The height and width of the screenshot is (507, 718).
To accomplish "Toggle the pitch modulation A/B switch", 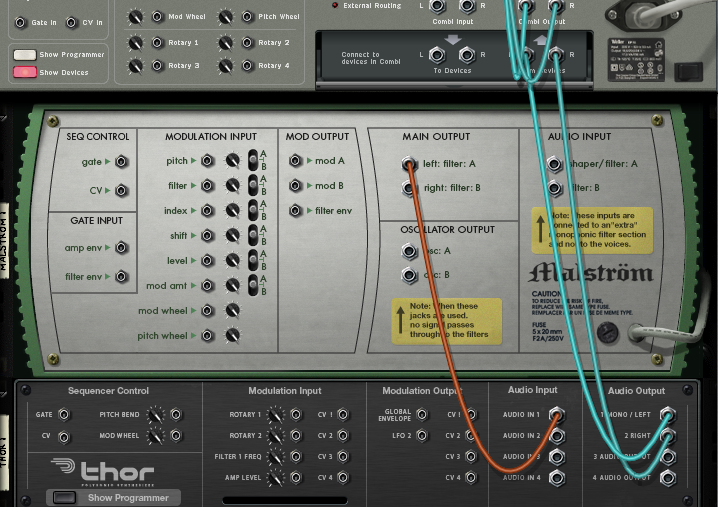I will click(254, 160).
